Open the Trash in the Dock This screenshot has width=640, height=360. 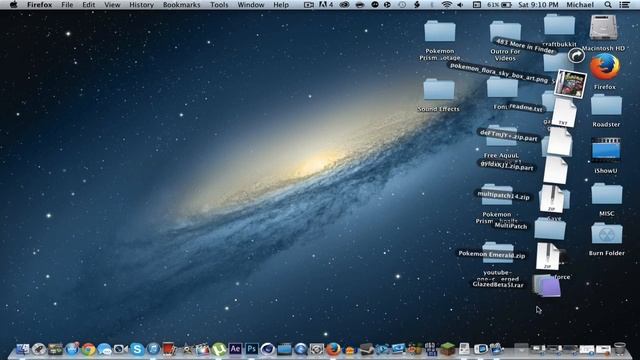click(x=620, y=349)
